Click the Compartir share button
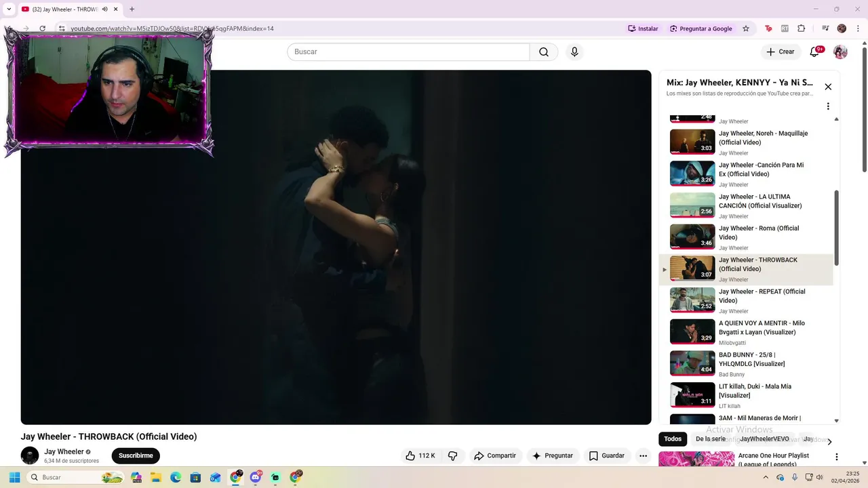Screen dimensions: 868x488 pos(495,455)
